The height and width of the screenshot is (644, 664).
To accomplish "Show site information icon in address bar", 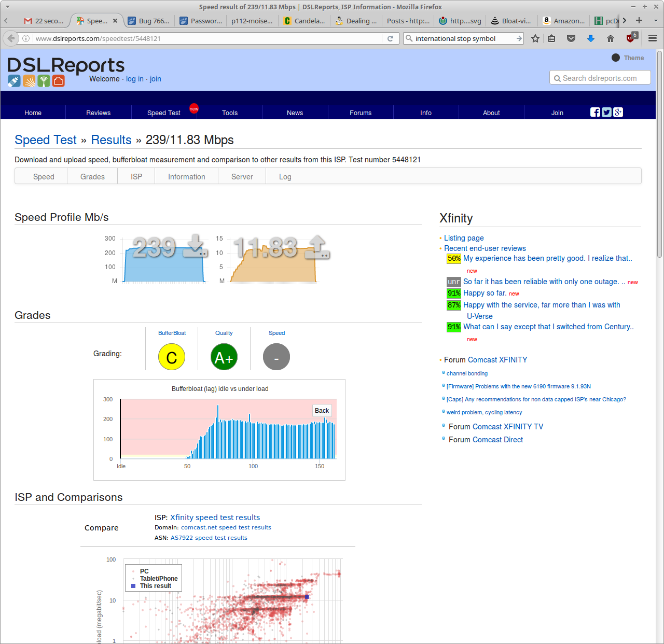I will click(26, 38).
